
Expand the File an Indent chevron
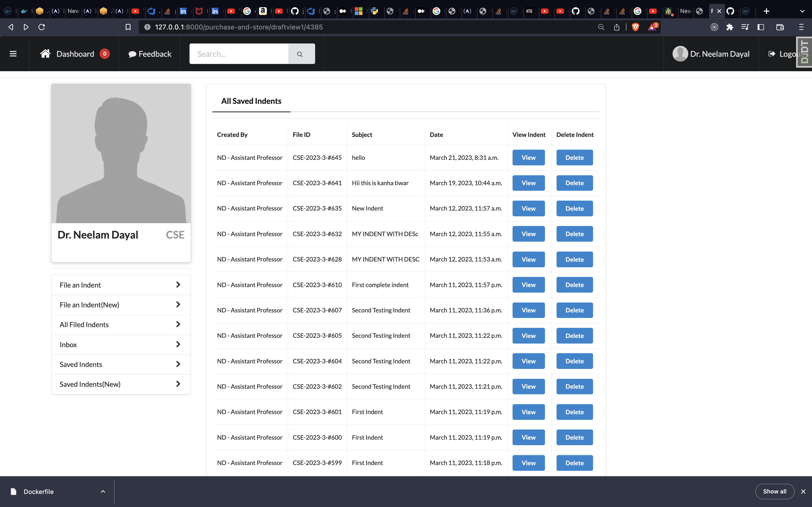pyautogui.click(x=178, y=285)
